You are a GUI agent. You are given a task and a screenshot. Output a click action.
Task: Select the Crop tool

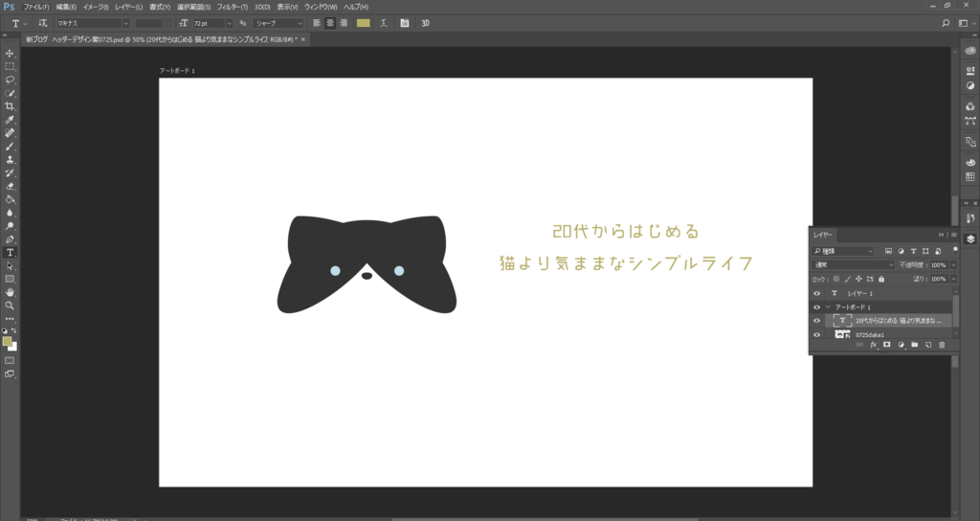click(10, 106)
